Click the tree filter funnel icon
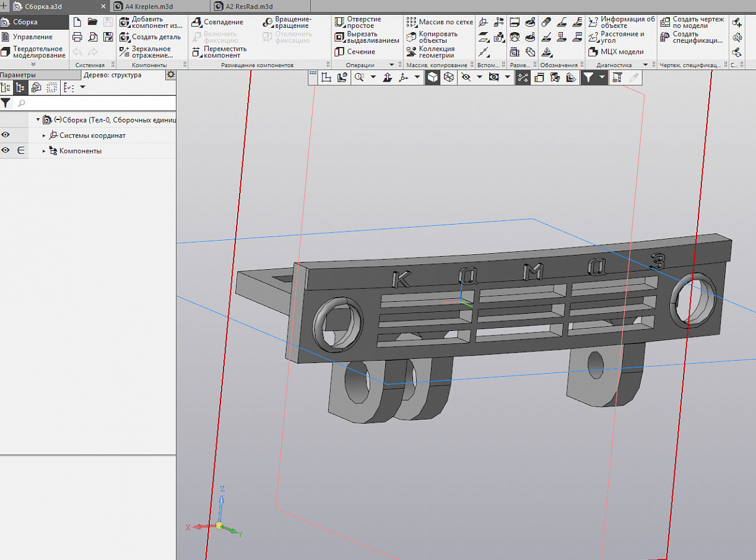Screen dimensions: 756x560 pyautogui.click(x=6, y=103)
